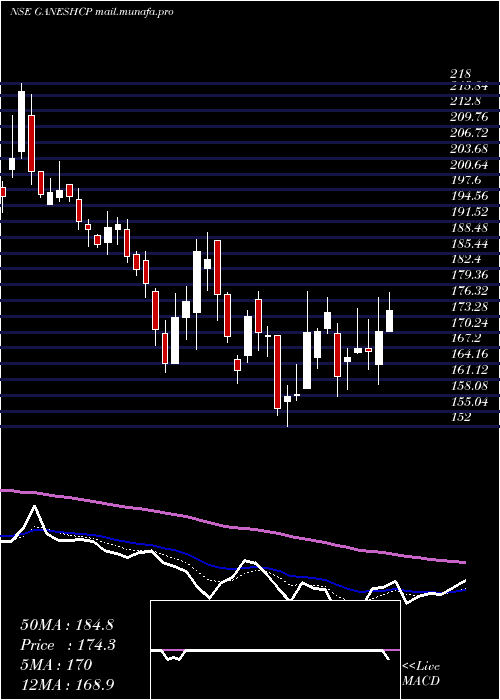
Task: Pick the 203.68 axis value
Action: (x=469, y=148)
